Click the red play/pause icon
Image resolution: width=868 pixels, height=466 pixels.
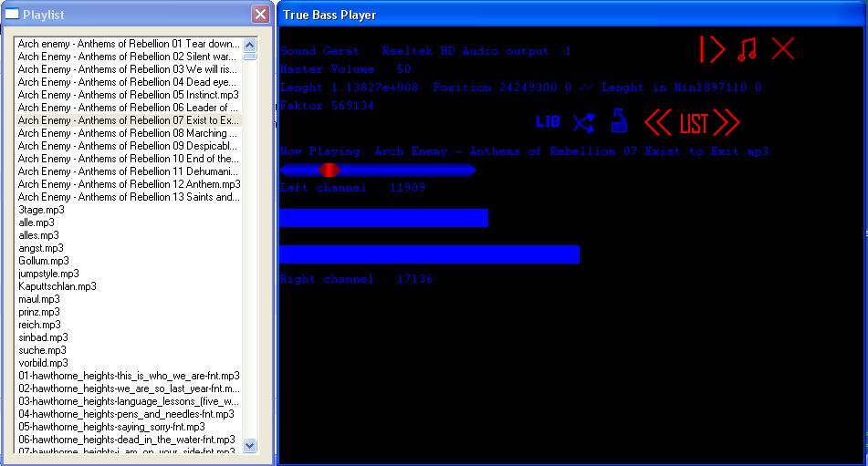click(x=712, y=49)
